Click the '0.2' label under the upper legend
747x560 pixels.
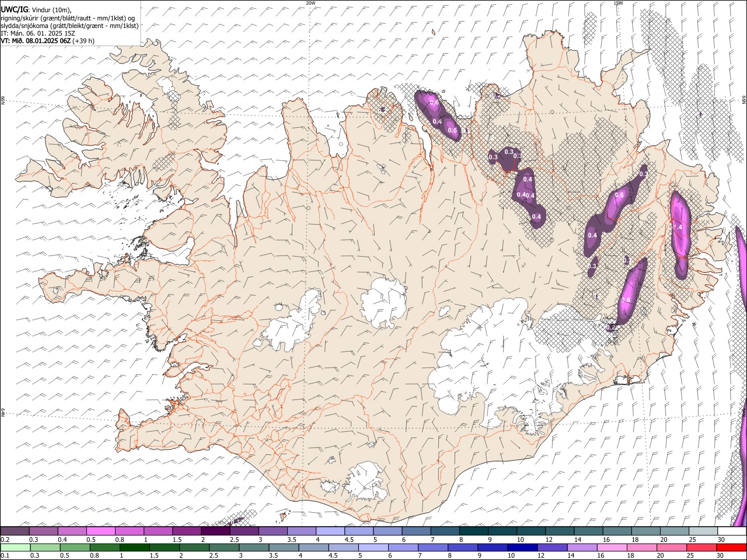tap(4, 540)
